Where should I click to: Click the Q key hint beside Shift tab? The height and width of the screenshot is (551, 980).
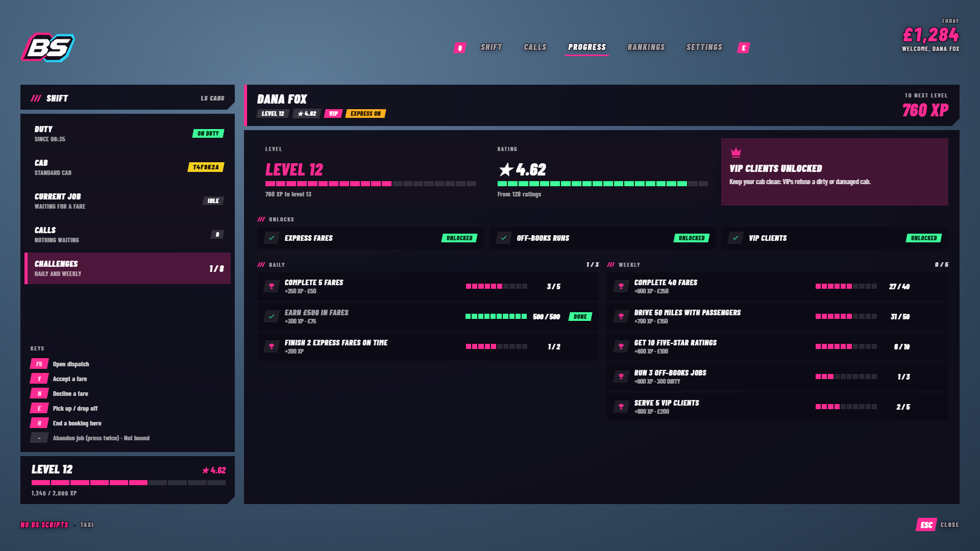point(460,48)
